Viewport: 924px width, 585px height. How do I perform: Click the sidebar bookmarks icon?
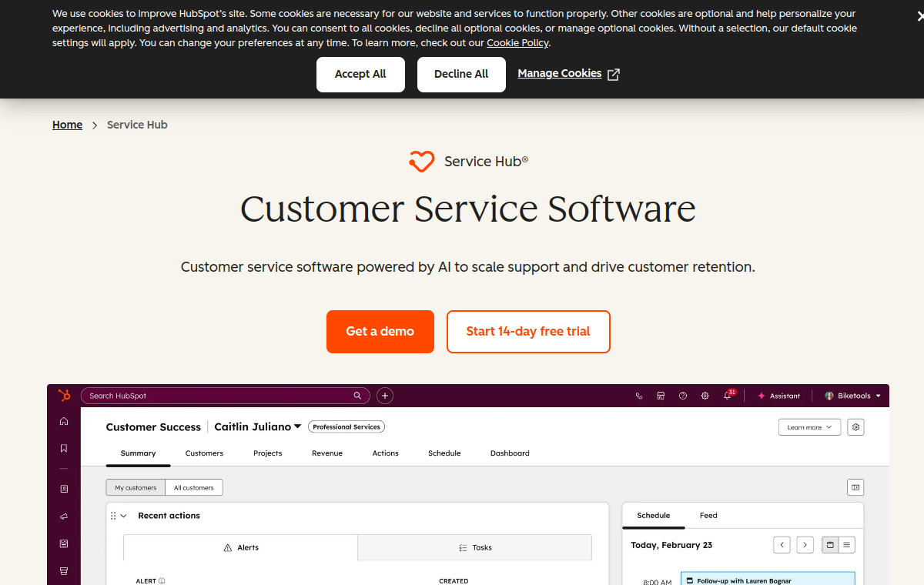click(x=64, y=448)
